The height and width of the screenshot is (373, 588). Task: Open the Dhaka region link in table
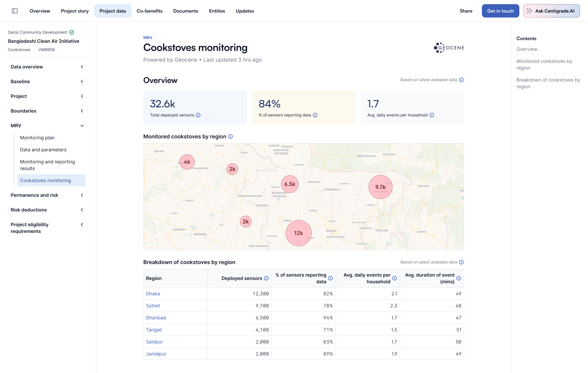coord(153,294)
